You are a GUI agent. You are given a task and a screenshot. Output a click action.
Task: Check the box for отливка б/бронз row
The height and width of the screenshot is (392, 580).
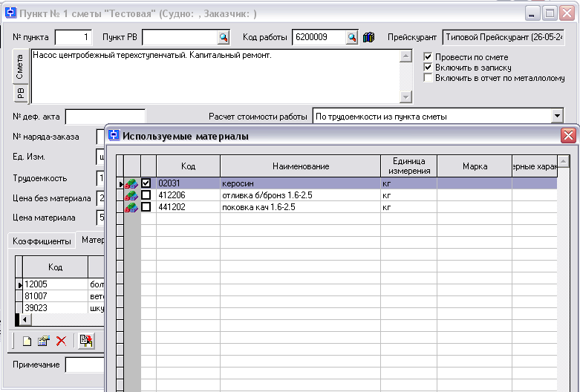point(146,195)
